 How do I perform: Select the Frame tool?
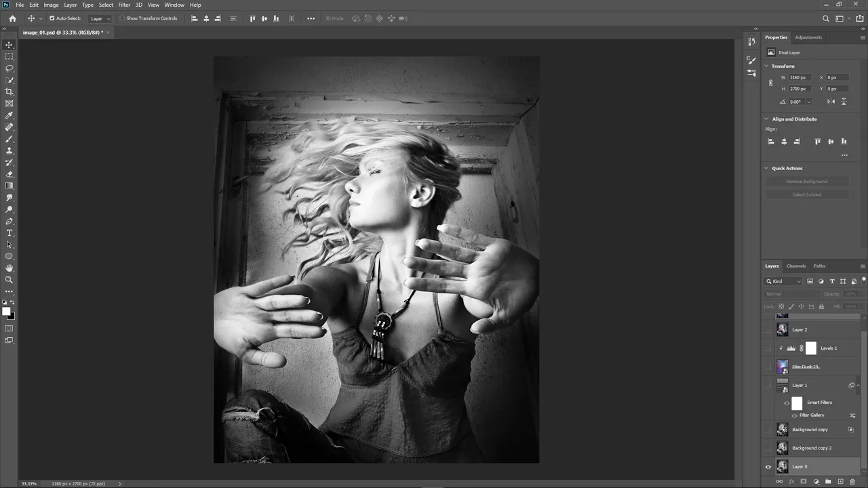(9, 104)
